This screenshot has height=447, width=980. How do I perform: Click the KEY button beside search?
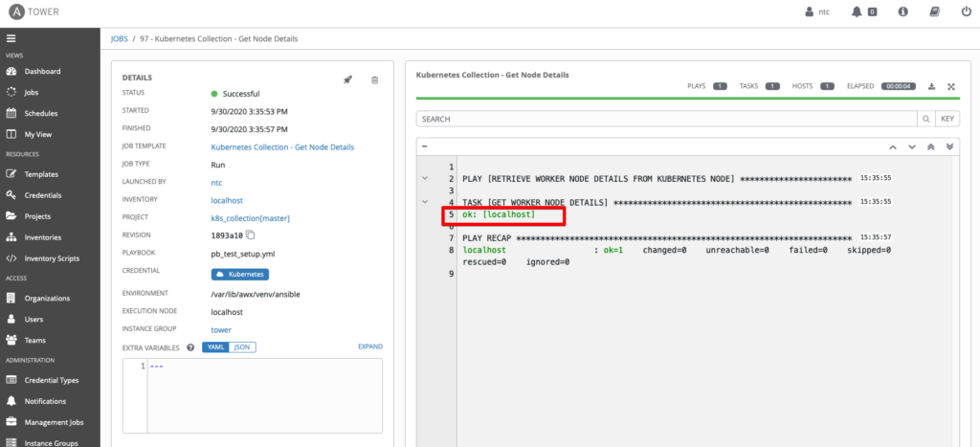(x=947, y=119)
